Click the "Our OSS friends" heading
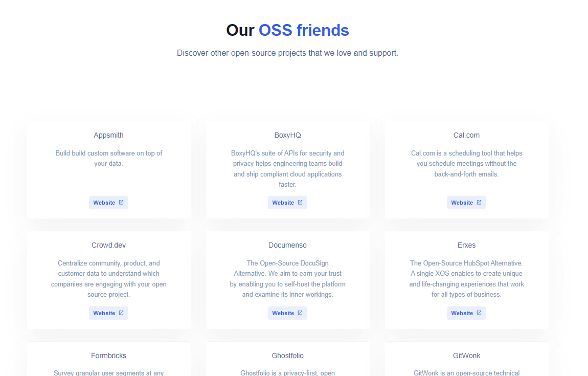Viewport: 588px width, 376px height. pos(287,30)
